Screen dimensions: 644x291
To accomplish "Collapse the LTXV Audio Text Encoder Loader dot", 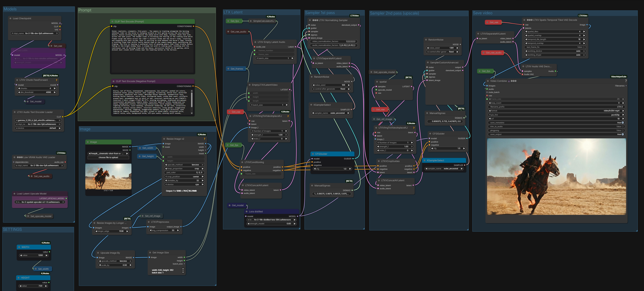I will 15,112.
